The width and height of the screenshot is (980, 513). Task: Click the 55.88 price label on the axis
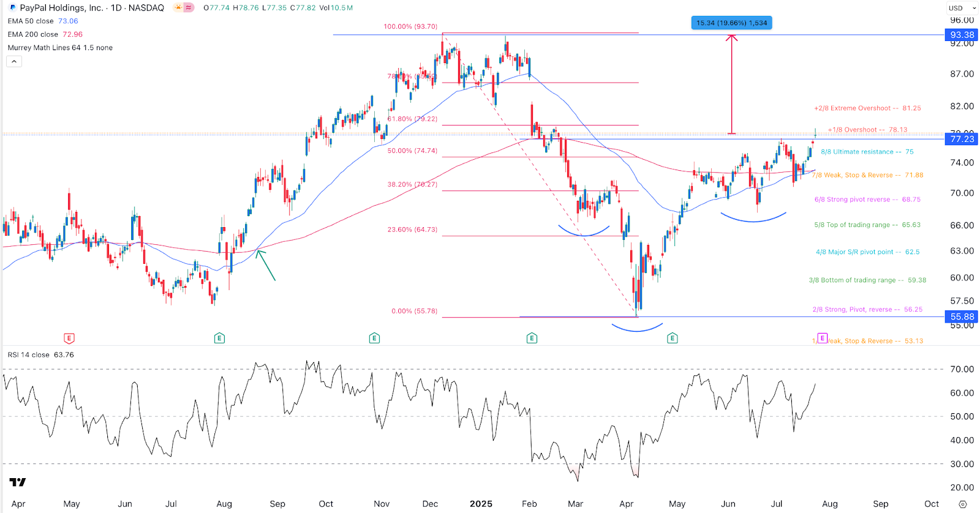(962, 316)
